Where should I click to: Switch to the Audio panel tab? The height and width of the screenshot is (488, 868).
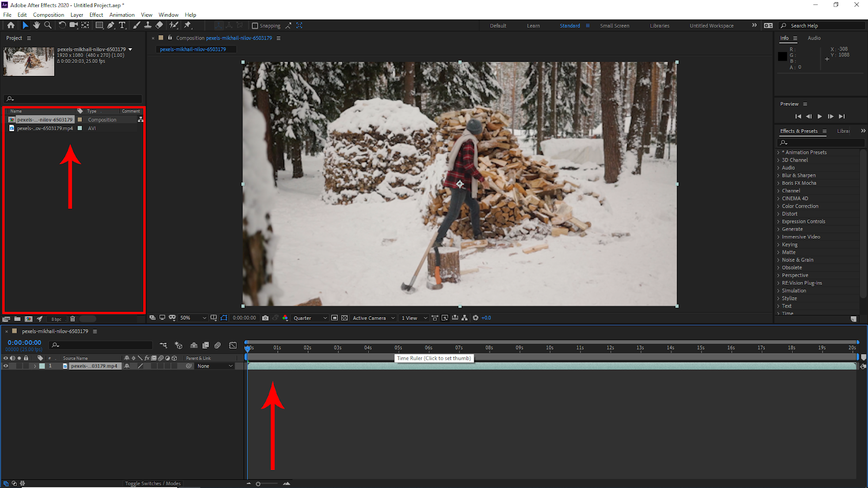[x=814, y=38]
